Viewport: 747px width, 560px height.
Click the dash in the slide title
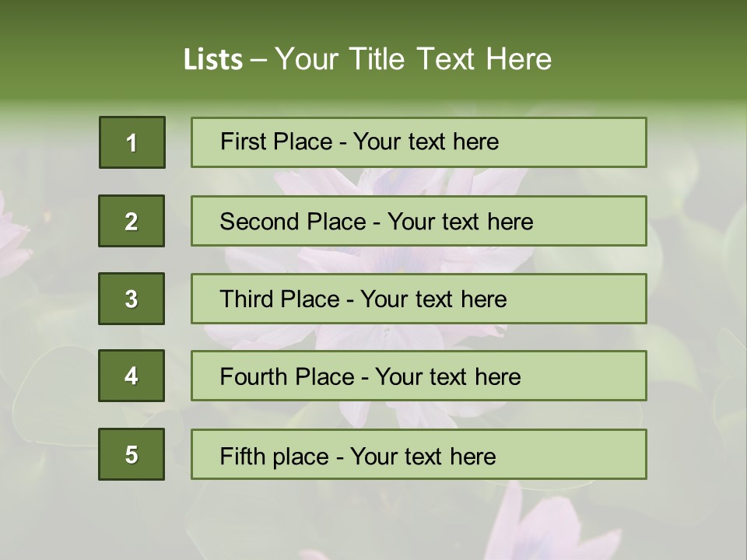coord(259,60)
